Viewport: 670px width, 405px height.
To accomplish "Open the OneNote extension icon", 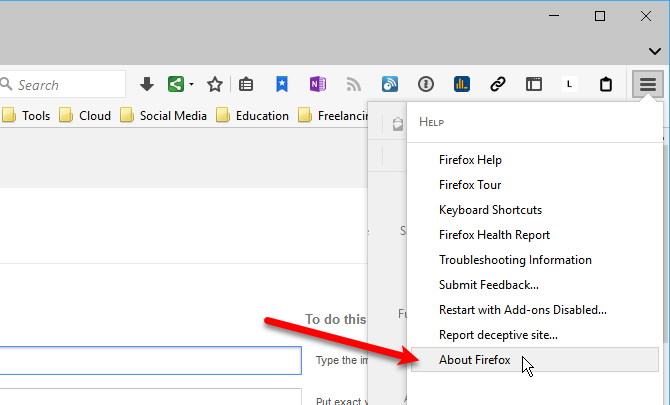I will [318, 85].
